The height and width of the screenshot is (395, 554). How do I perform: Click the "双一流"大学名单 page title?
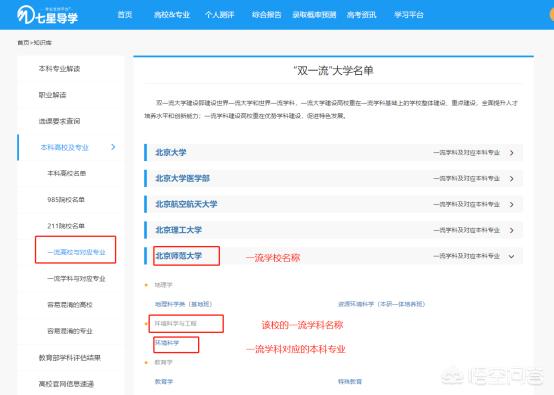tap(334, 71)
